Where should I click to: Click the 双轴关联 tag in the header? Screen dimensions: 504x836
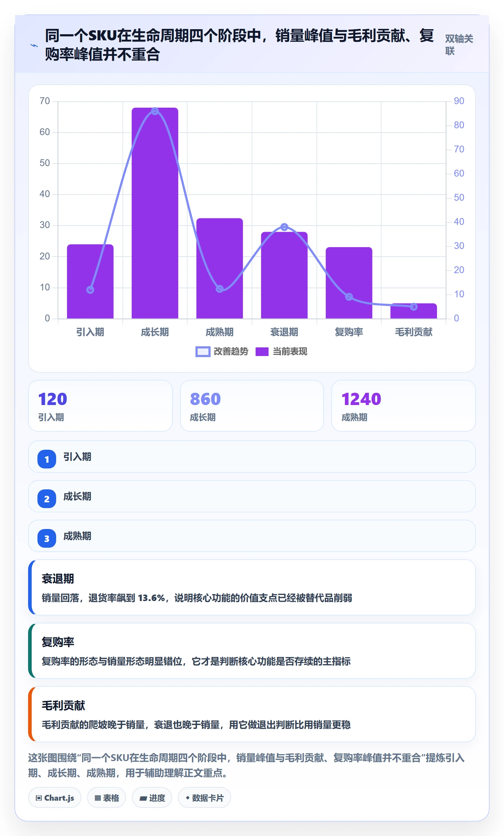click(459, 45)
